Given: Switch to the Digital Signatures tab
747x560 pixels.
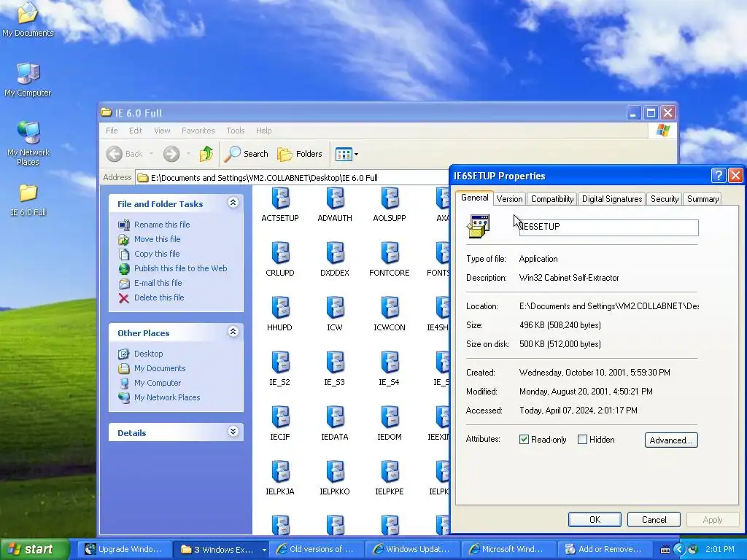Looking at the screenshot, I should pyautogui.click(x=612, y=199).
